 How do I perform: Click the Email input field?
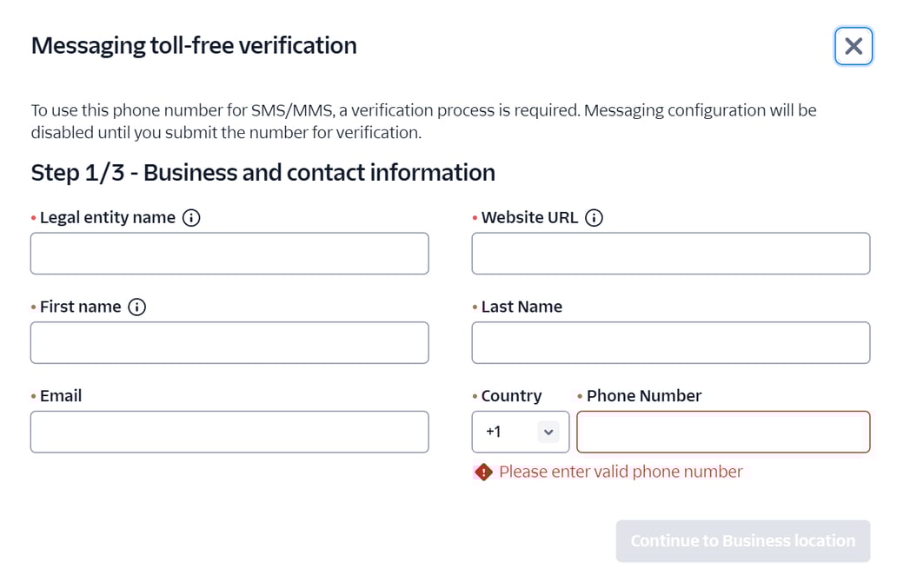point(229,431)
